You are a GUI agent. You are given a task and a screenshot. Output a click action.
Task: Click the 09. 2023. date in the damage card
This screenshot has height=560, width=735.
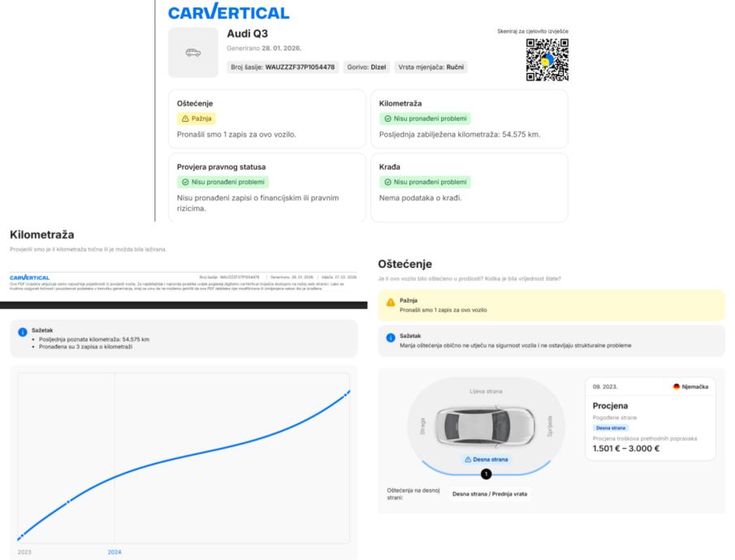coord(605,386)
